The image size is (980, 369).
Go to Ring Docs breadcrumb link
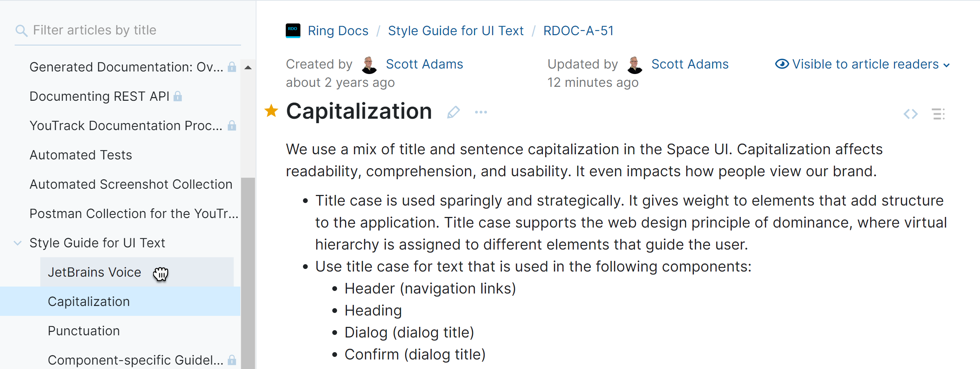click(x=338, y=30)
